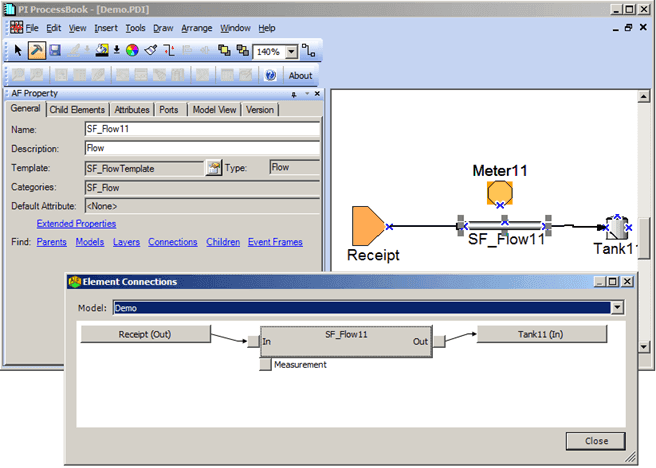
Task: Open the Model dropdown showing Demo
Action: pos(617,308)
